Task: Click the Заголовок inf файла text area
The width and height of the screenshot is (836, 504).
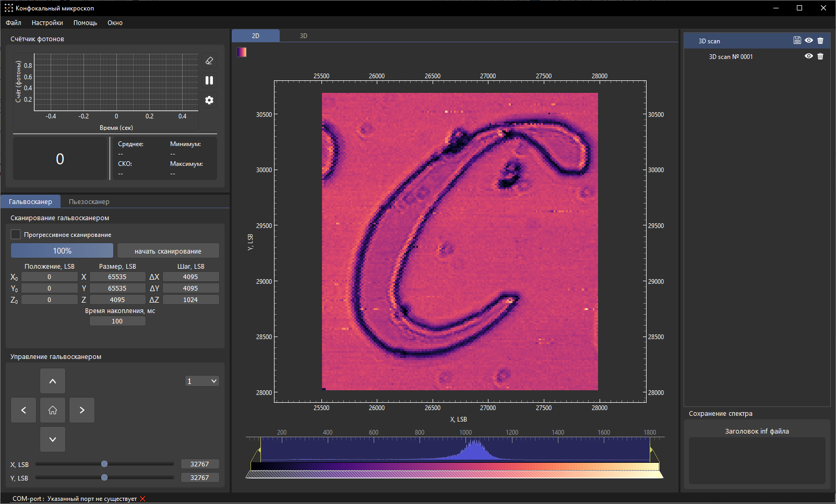Action: pyautogui.click(x=757, y=461)
